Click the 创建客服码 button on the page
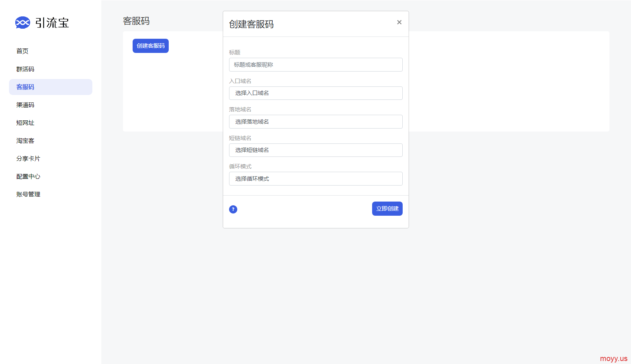This screenshot has height=364, width=631. [x=150, y=46]
